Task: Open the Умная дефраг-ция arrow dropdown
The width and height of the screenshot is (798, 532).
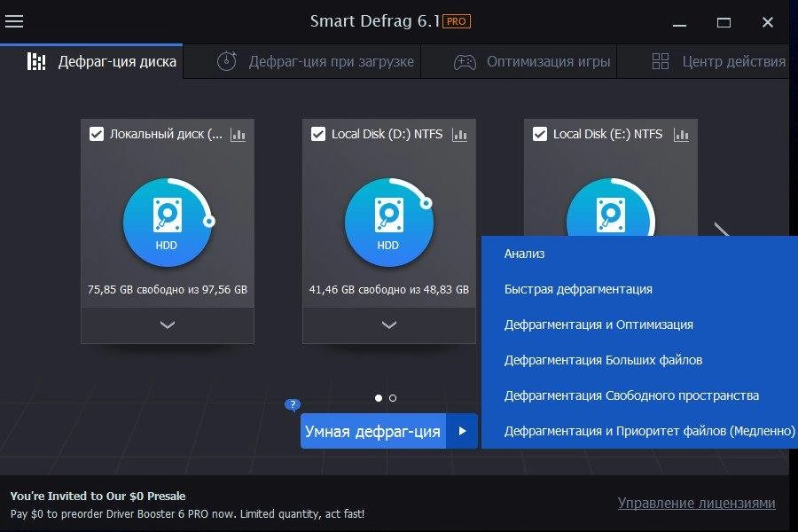Action: pos(462,431)
